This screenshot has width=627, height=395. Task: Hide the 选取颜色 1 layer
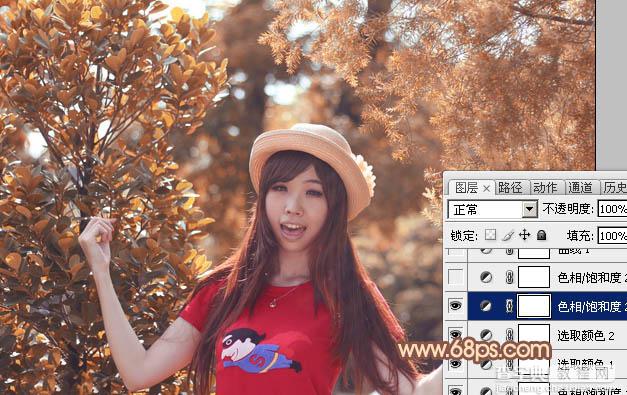(455, 364)
